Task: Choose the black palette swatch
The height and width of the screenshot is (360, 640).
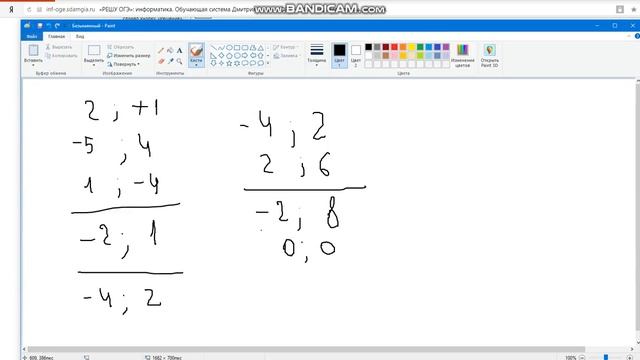Action: click(369, 47)
